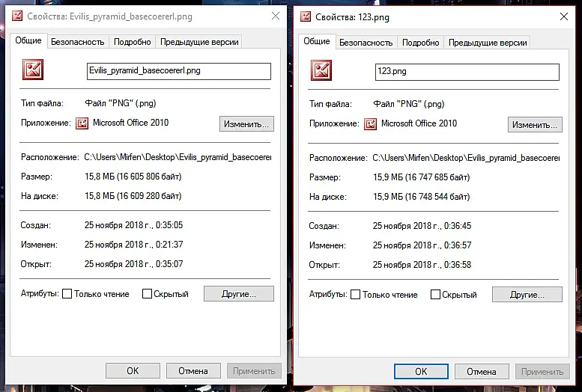Open 'Другие...' attributes in the Evilis_pyramid window

[x=239, y=294]
